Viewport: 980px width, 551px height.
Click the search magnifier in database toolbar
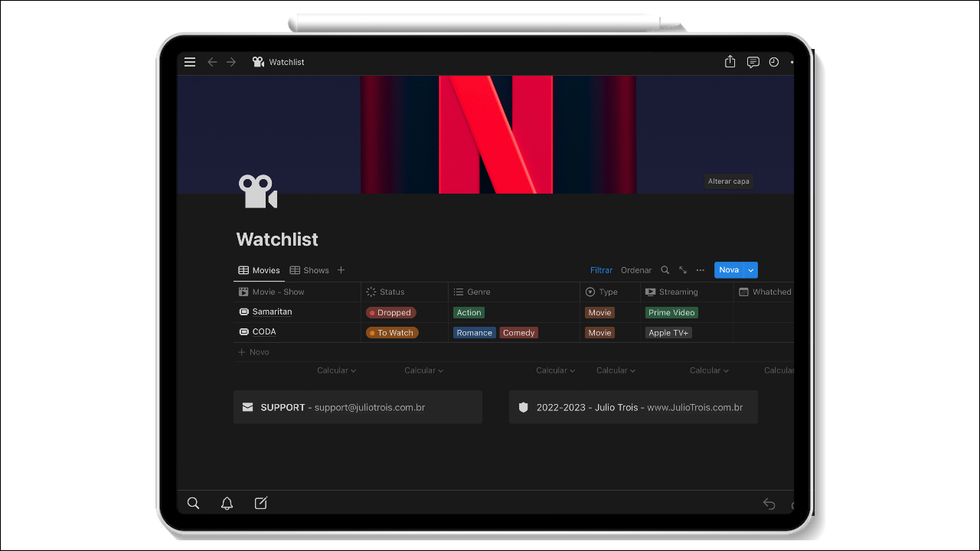(665, 270)
